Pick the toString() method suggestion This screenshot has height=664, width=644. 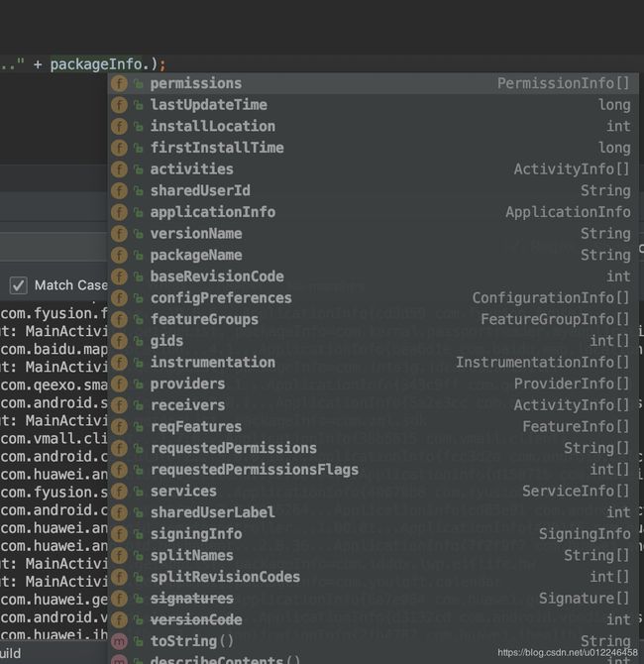click(x=373, y=641)
